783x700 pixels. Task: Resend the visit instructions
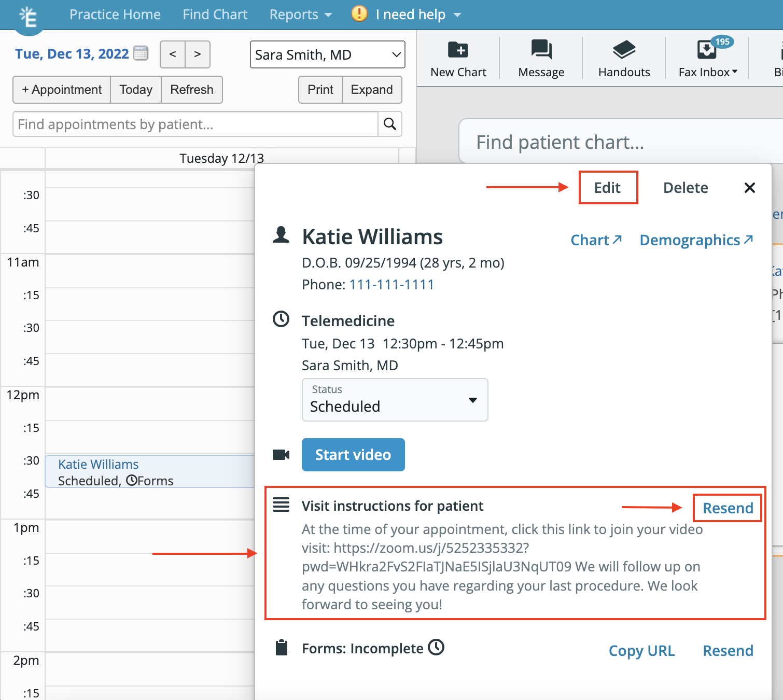point(728,508)
